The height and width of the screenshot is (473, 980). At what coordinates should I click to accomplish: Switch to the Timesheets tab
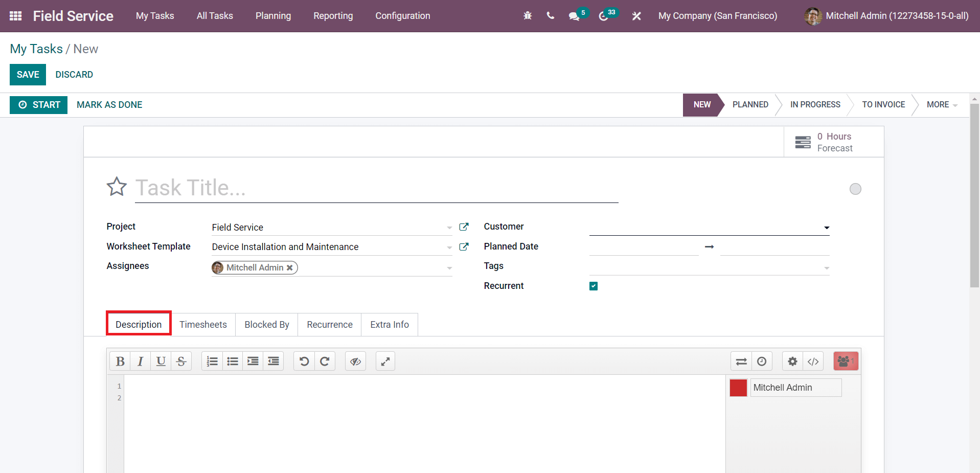tap(203, 324)
